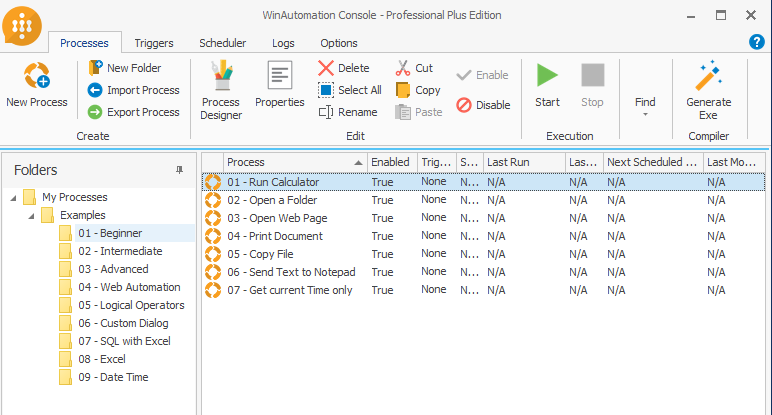Click Select All in Edit group
The width and height of the screenshot is (772, 415).
[x=350, y=90]
